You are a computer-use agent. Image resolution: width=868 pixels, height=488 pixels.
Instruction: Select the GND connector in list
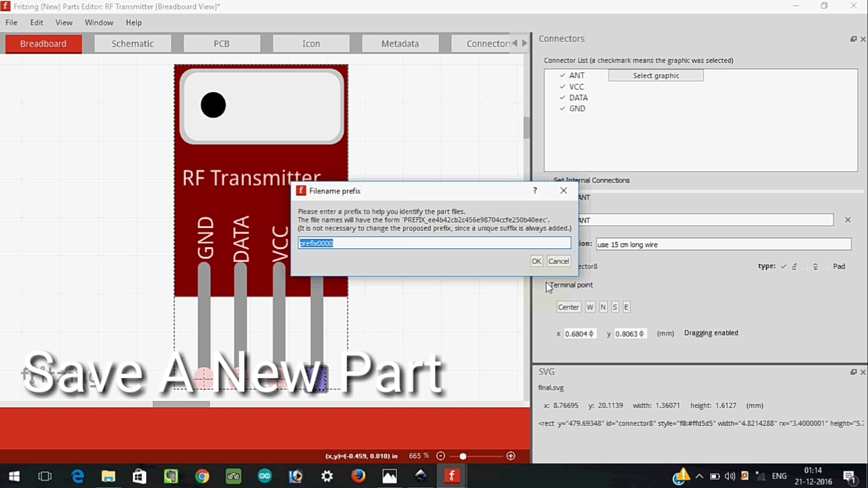click(577, 108)
